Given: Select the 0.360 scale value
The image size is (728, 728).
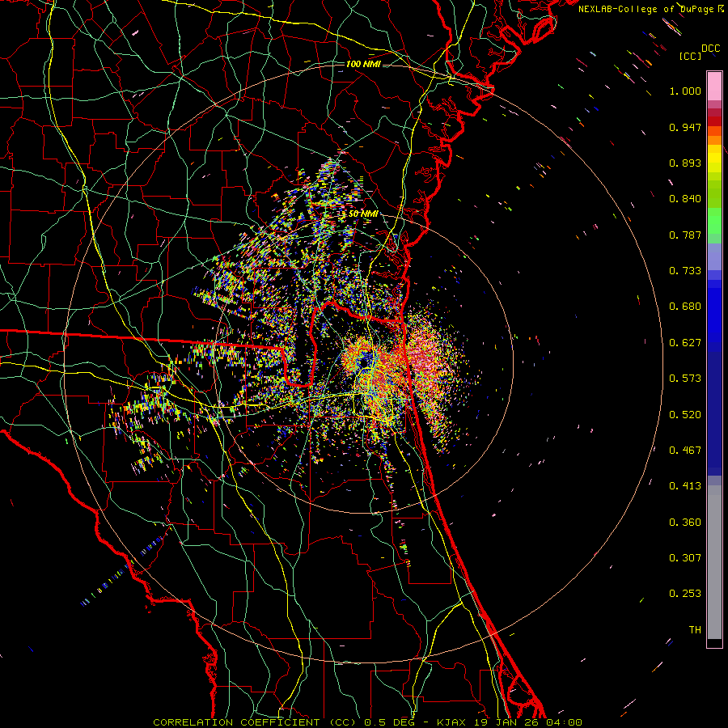Looking at the screenshot, I should (685, 523).
